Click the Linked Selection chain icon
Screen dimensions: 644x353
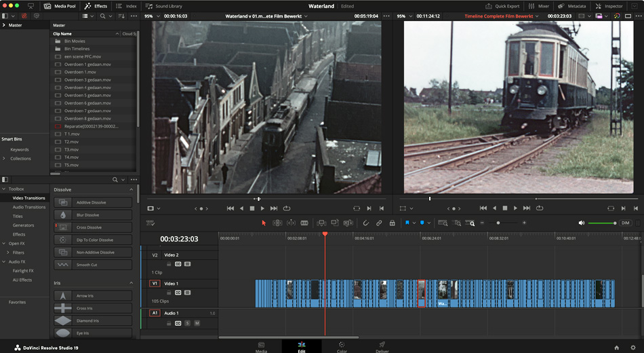379,223
